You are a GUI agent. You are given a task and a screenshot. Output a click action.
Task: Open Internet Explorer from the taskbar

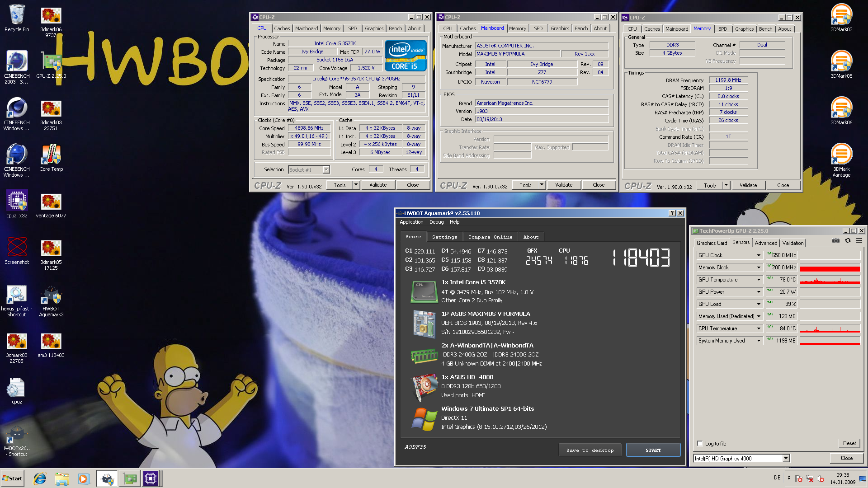(40, 479)
